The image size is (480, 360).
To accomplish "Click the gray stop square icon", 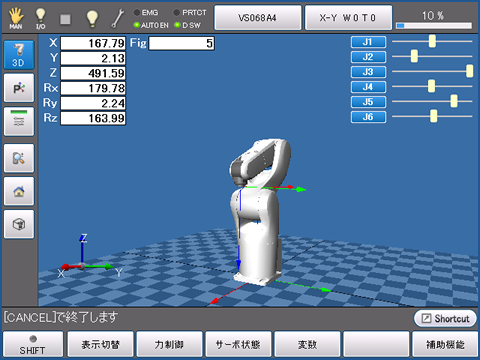I will [65, 19].
